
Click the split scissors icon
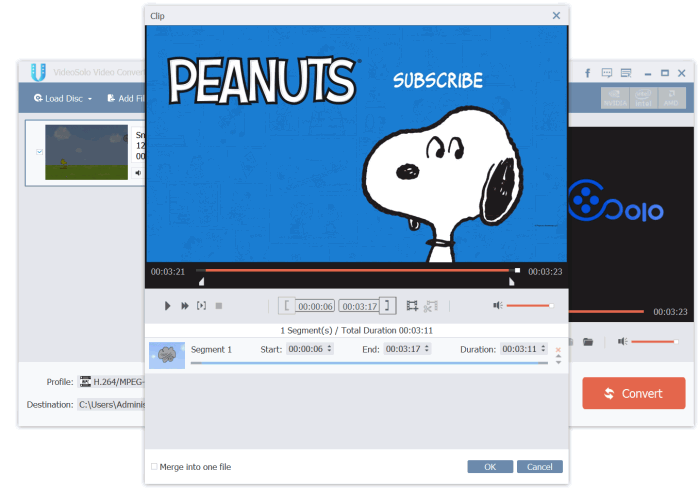(x=431, y=306)
